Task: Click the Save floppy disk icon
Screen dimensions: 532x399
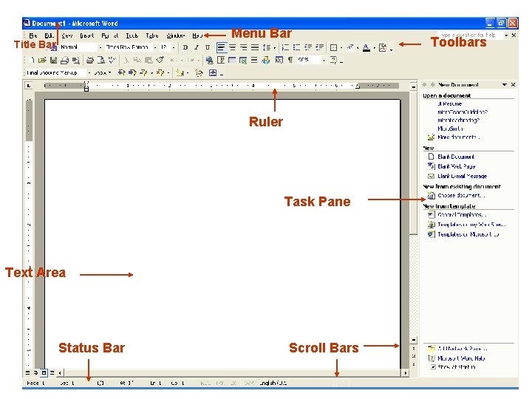Action: coord(53,60)
